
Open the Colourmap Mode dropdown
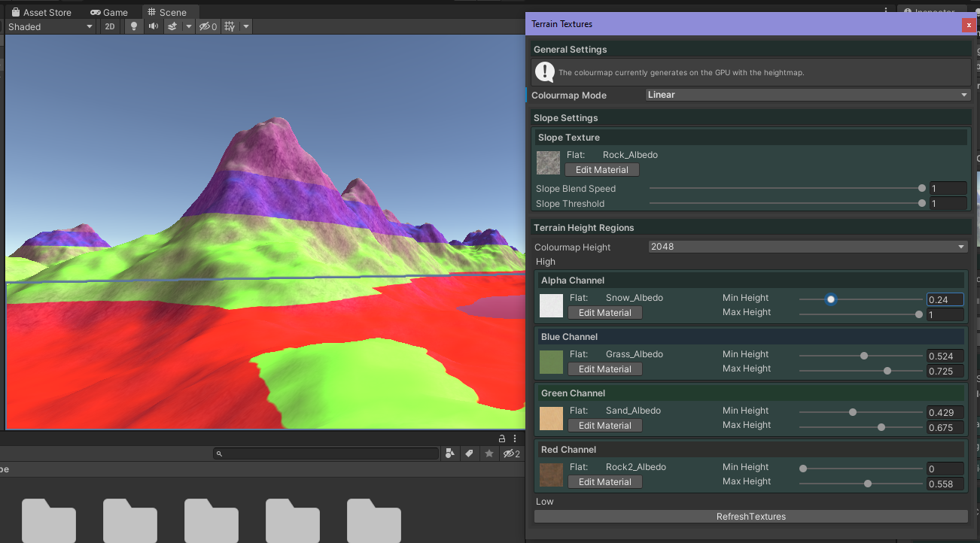(x=808, y=95)
